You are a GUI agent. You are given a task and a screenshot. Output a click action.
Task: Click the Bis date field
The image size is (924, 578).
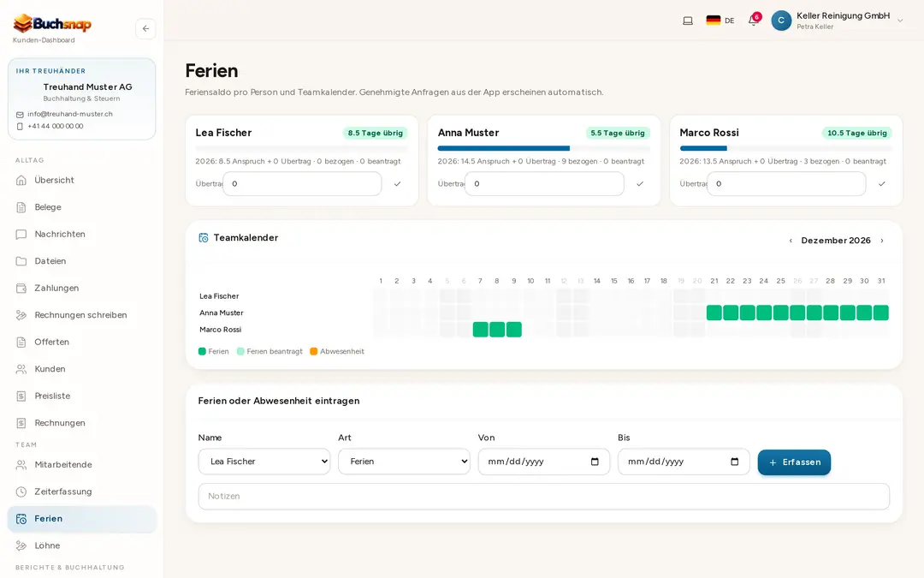pyautogui.click(x=684, y=462)
